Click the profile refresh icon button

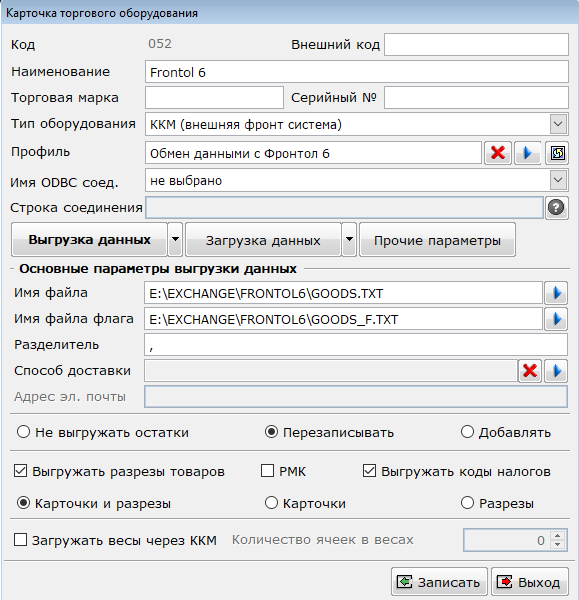click(557, 153)
